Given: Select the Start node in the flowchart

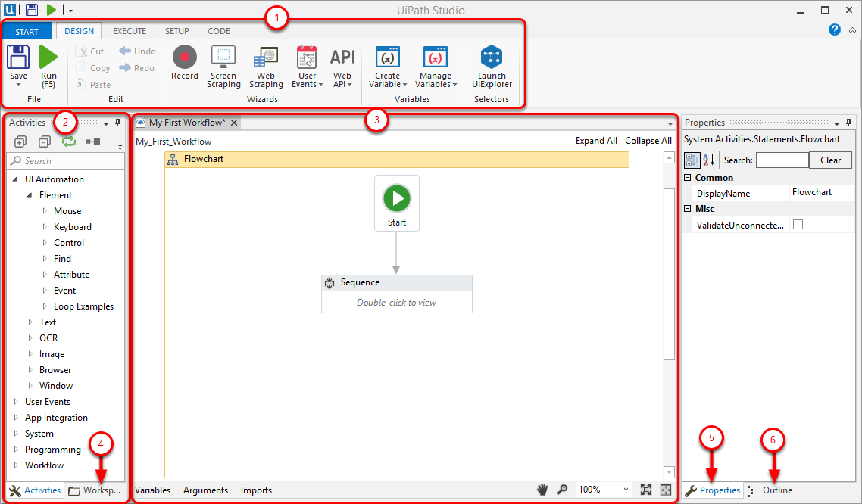Looking at the screenshot, I should pyautogui.click(x=396, y=203).
